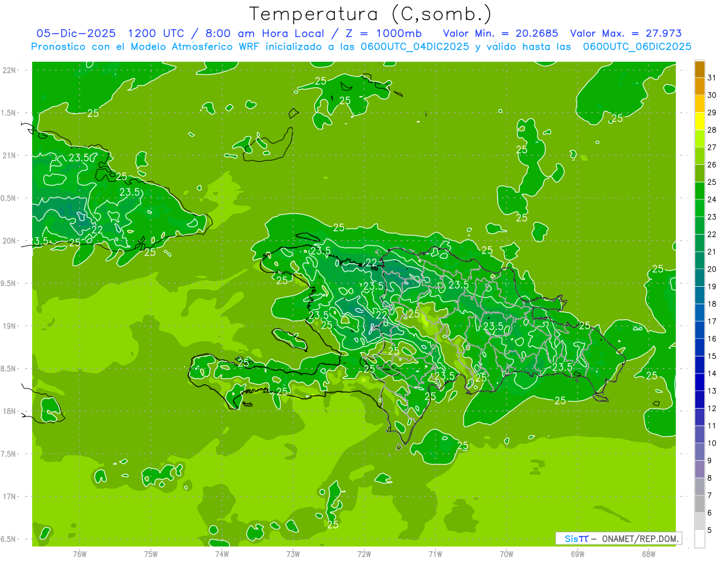Click the 75W longitude axis label

coord(150,554)
